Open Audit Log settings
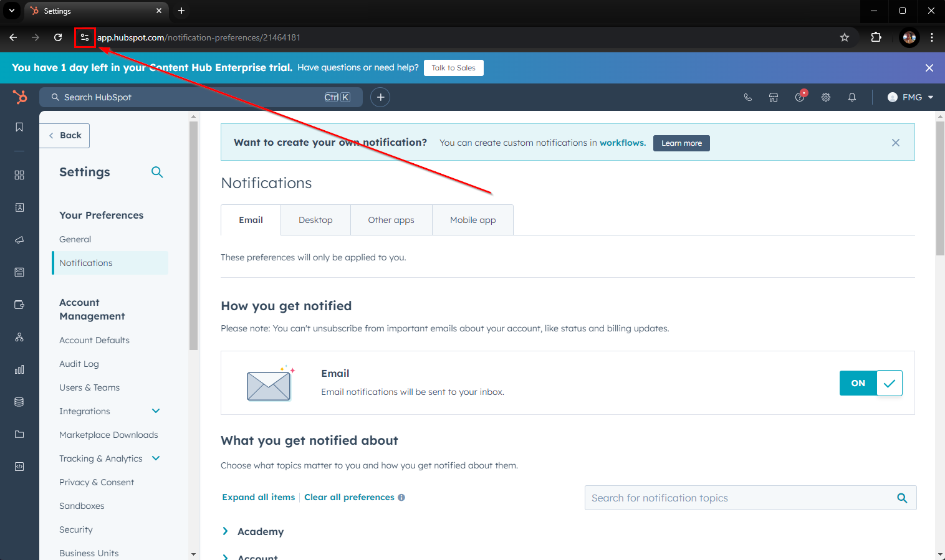Screen dimensions: 945x560 click(79, 364)
